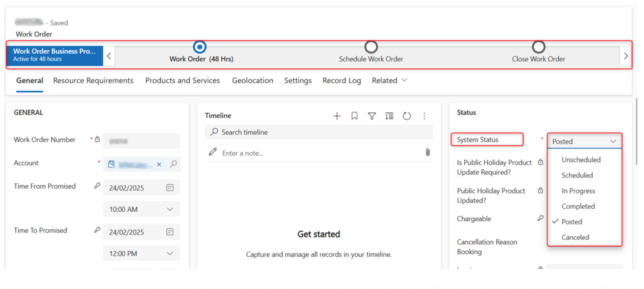The image size is (644, 289).
Task: Refresh the timeline with circular arrow icon
Action: tap(407, 116)
